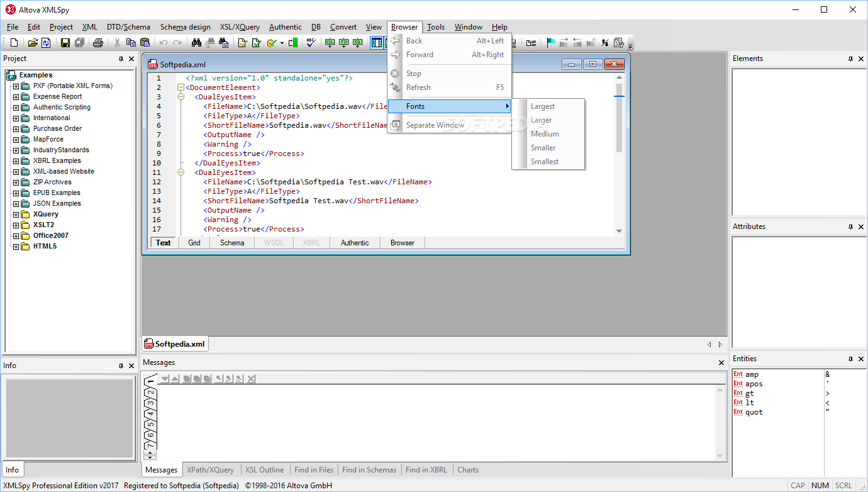868x492 pixels.
Task: Open the Authentic menu
Action: tap(286, 27)
